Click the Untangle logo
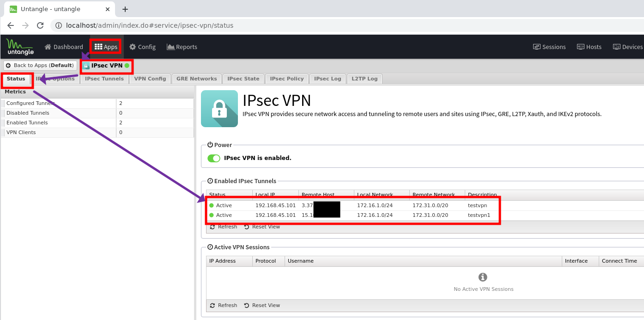This screenshot has height=320, width=644. pyautogui.click(x=20, y=47)
